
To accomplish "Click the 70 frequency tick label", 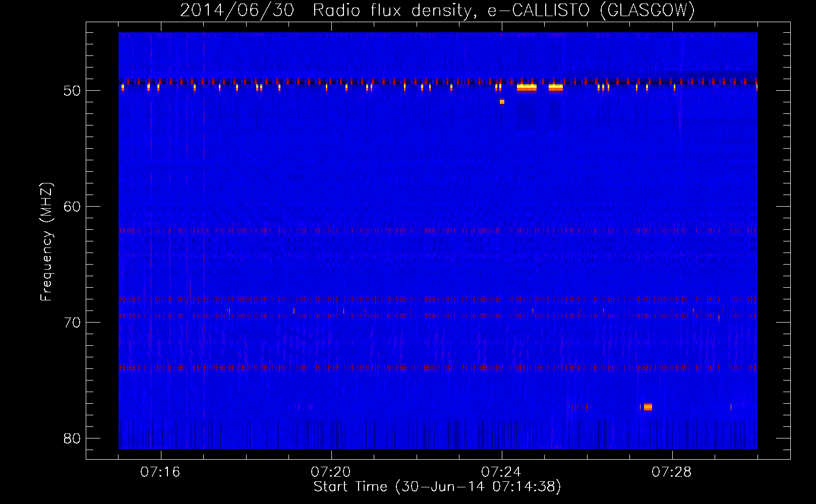I will (x=72, y=323).
